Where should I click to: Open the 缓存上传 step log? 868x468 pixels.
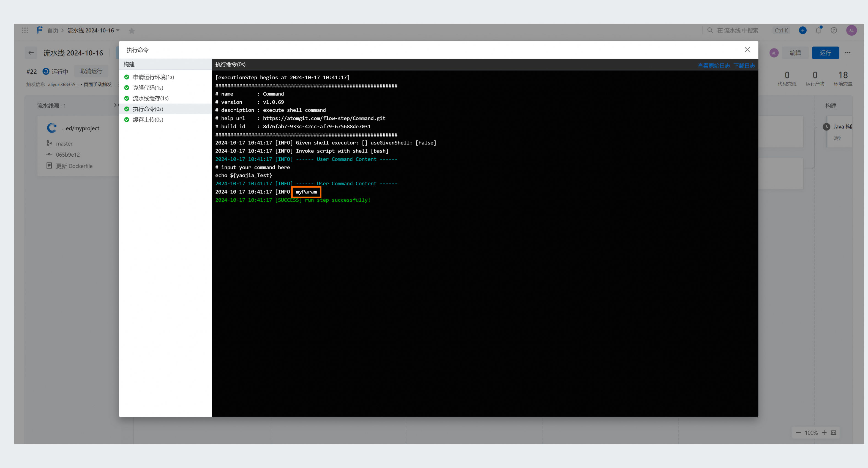pyautogui.click(x=148, y=119)
